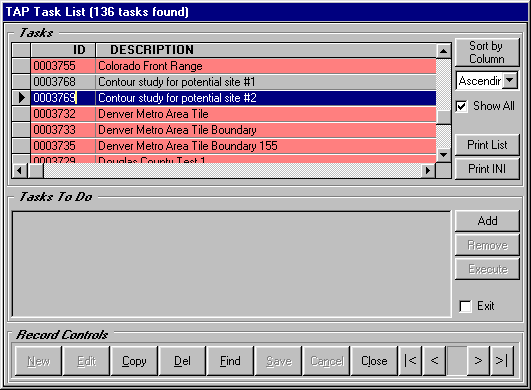Click row selector for Colorado Front Range
Viewport: 531px width, 390px height.
[21, 66]
